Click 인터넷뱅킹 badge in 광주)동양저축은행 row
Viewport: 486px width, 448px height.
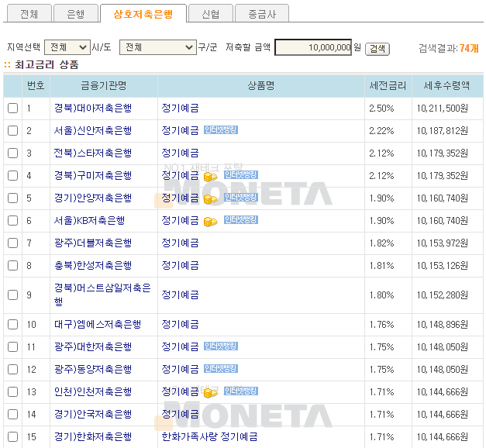[x=221, y=369]
